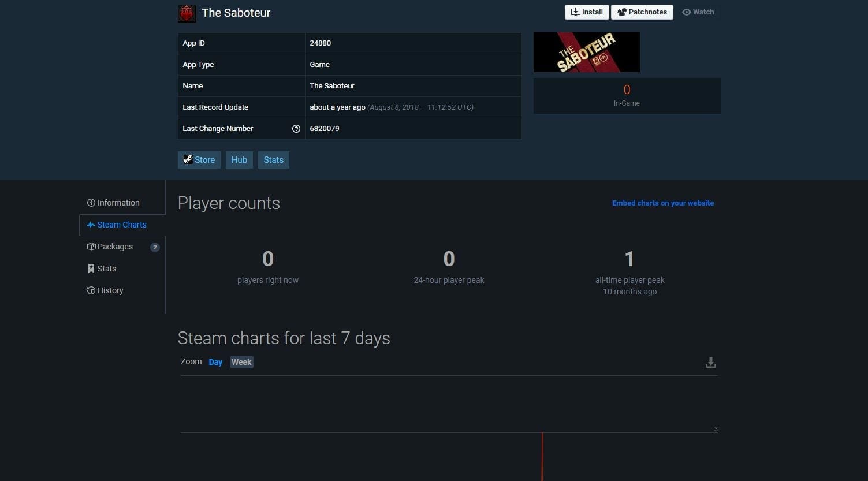Open the community Hub link

tap(239, 160)
